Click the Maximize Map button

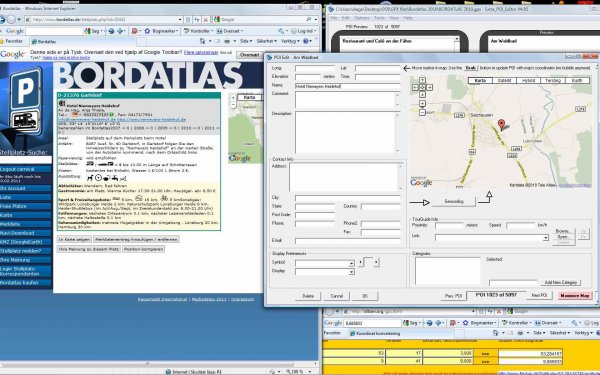(x=574, y=295)
